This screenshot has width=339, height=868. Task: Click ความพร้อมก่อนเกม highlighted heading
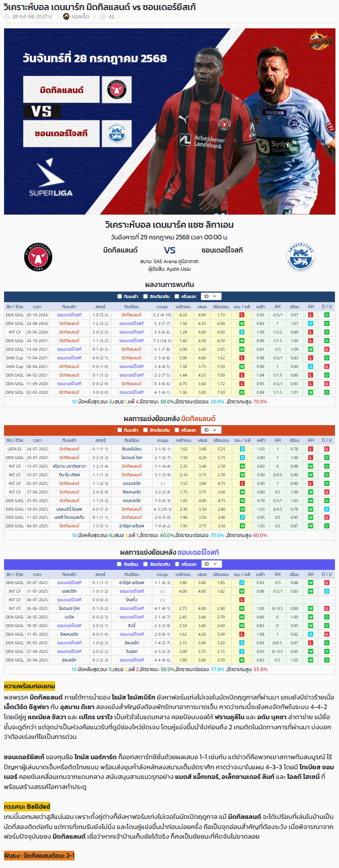[x=29, y=686]
